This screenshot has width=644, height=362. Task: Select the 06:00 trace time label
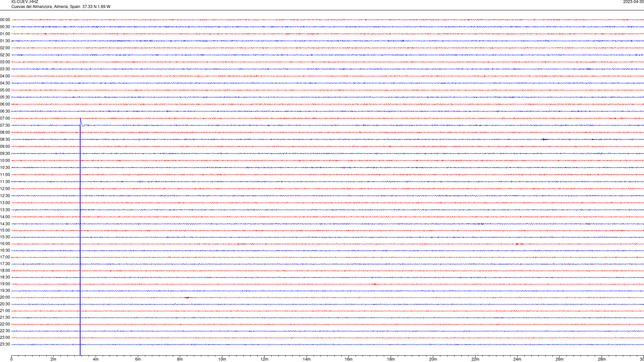coord(5,104)
